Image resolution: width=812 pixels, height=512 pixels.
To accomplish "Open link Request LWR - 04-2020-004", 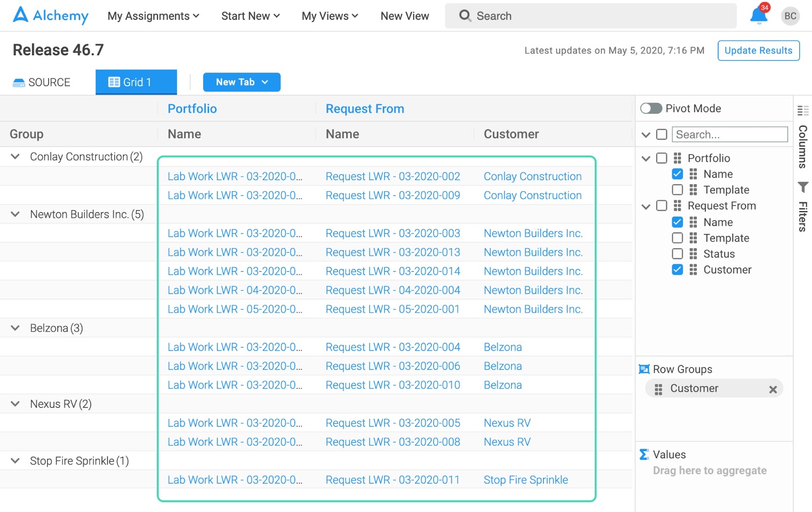I will click(x=393, y=290).
